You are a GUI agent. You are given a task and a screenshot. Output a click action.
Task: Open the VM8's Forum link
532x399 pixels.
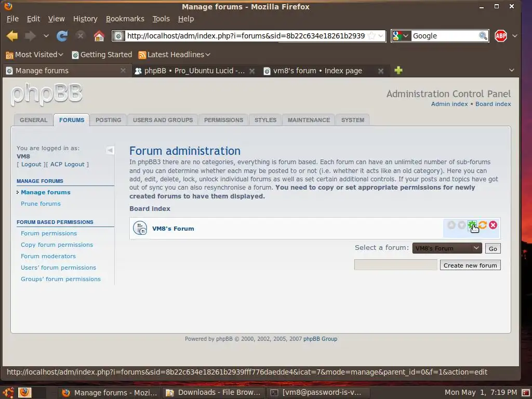click(173, 229)
